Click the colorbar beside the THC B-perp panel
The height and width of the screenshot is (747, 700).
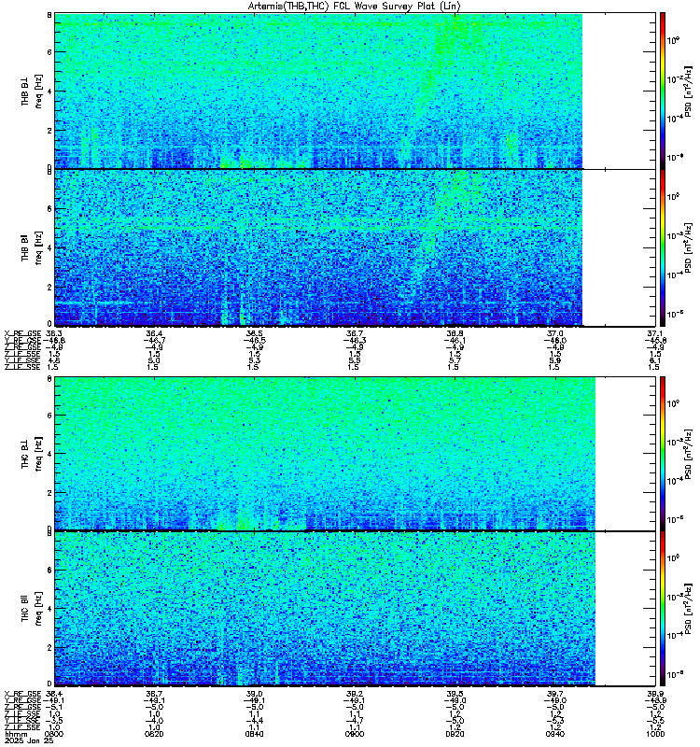pyautogui.click(x=663, y=453)
